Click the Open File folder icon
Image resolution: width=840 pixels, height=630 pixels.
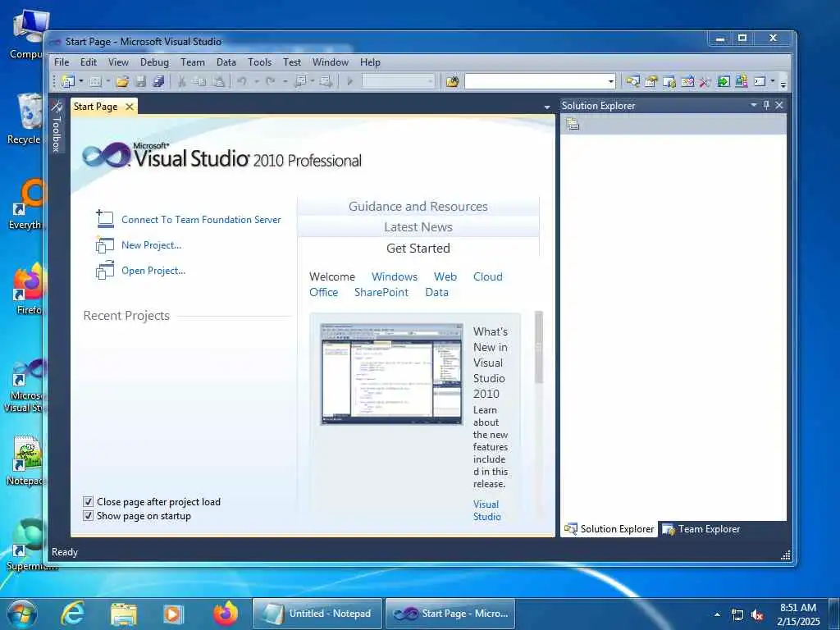pos(123,81)
